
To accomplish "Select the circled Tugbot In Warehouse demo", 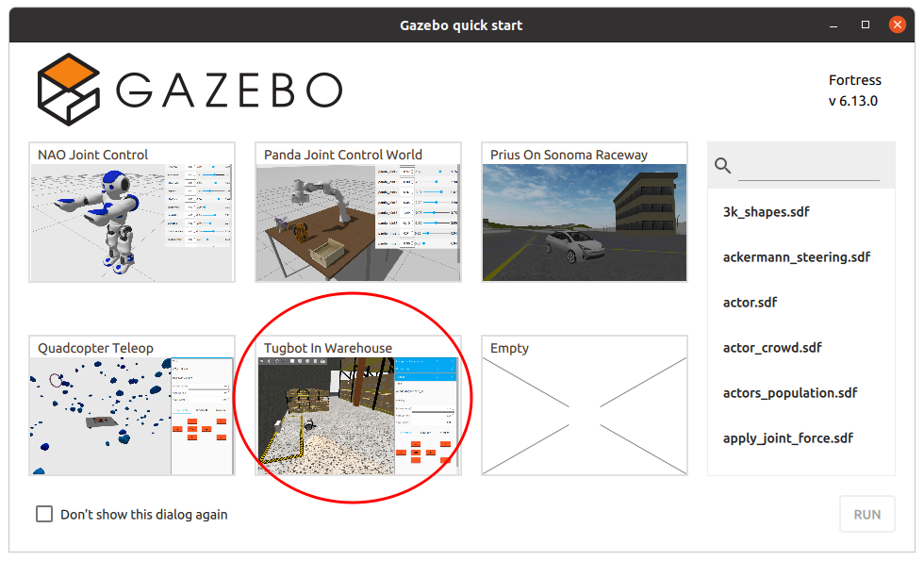I will (357, 410).
